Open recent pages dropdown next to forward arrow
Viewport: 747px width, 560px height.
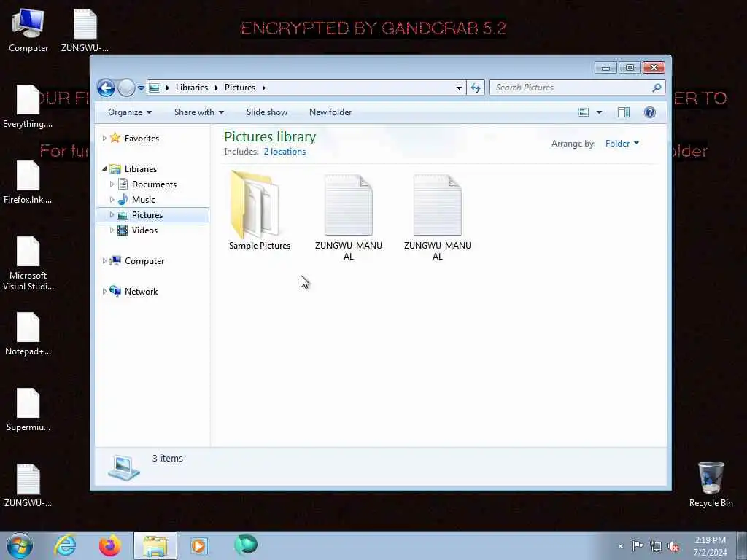tap(141, 88)
